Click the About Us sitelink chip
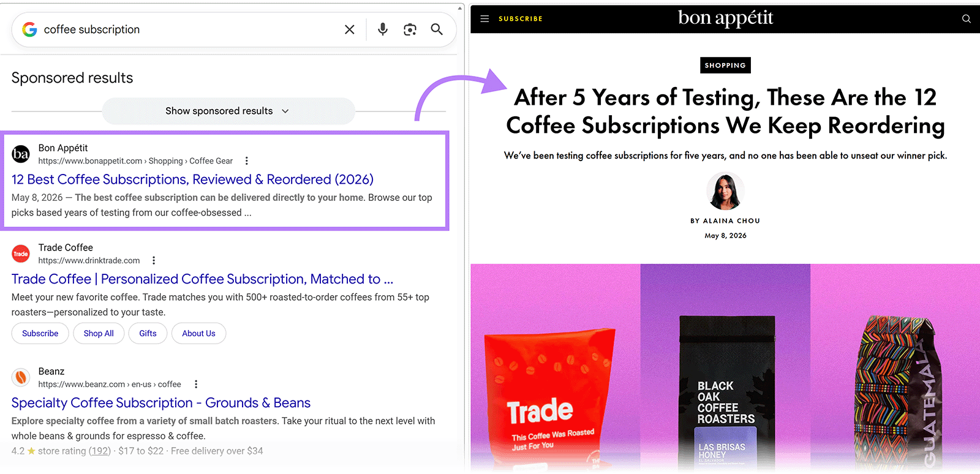The width and height of the screenshot is (980, 474). (x=198, y=333)
